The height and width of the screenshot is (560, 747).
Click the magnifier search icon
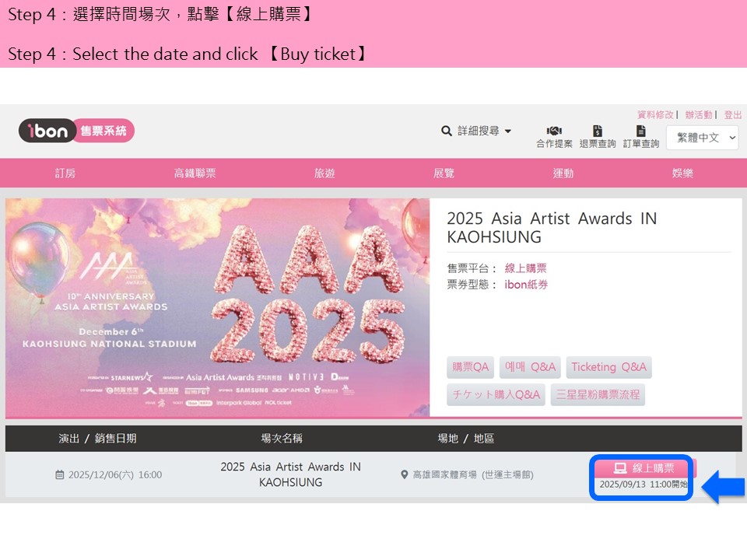pyautogui.click(x=447, y=131)
